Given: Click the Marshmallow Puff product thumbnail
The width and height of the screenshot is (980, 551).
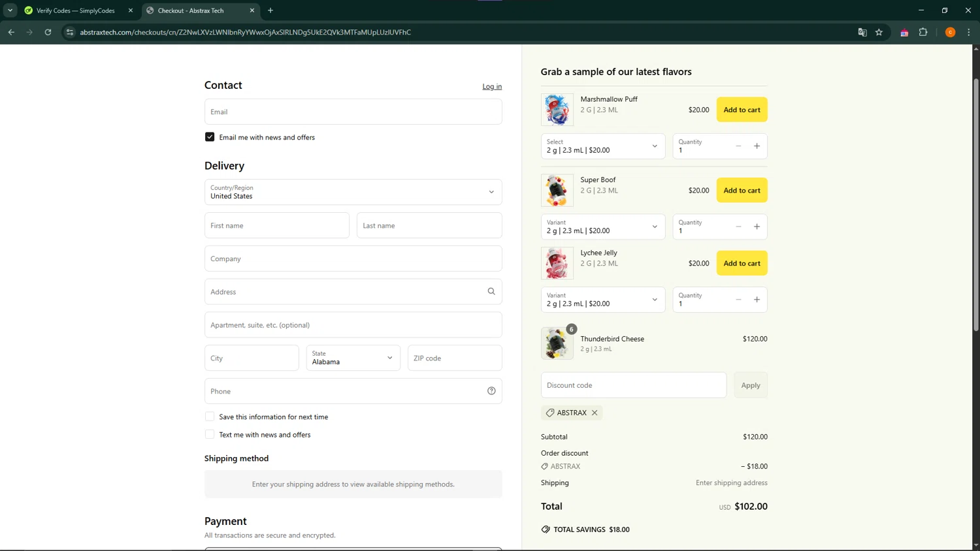Looking at the screenshot, I should [557, 110].
